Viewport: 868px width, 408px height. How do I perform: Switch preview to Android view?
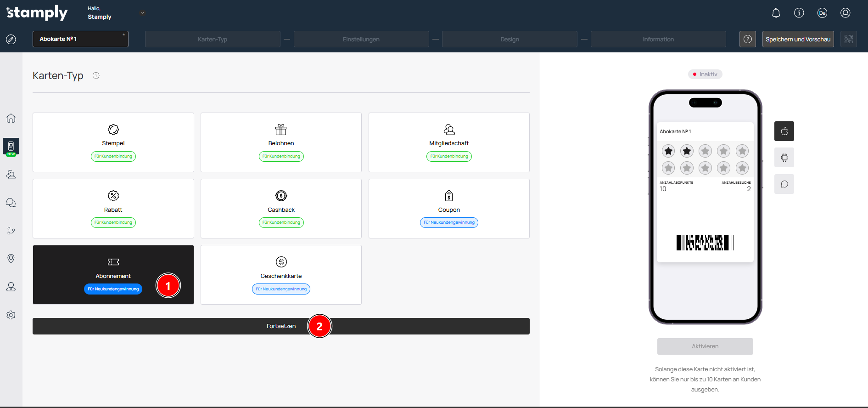click(784, 158)
